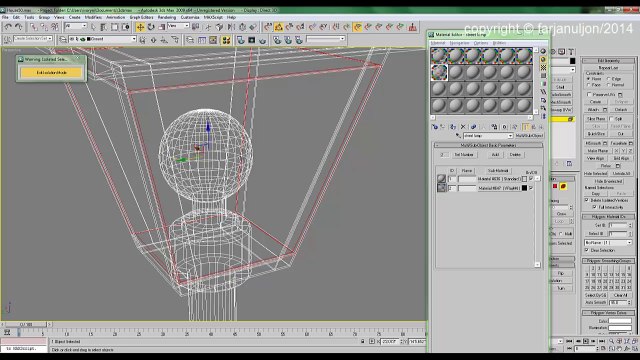Image resolution: width=640 pixels, height=360 pixels.
Task: Click Get Material icon in Material Editor
Action: point(435,127)
